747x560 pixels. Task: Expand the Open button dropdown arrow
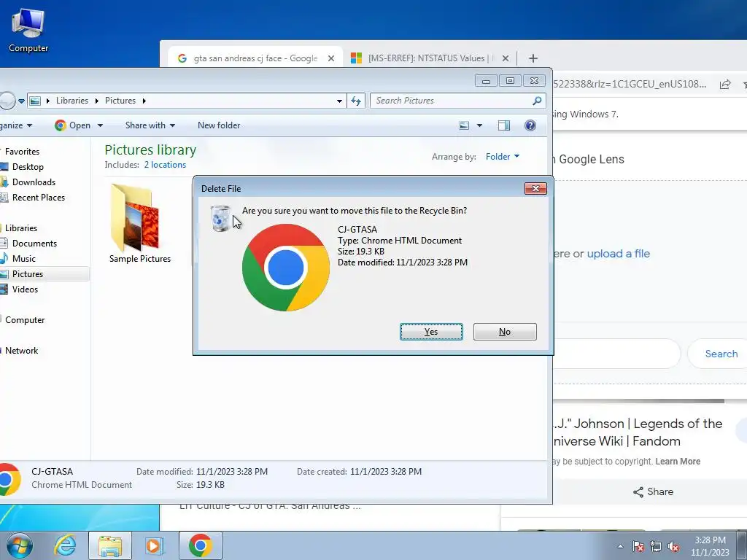tap(100, 125)
